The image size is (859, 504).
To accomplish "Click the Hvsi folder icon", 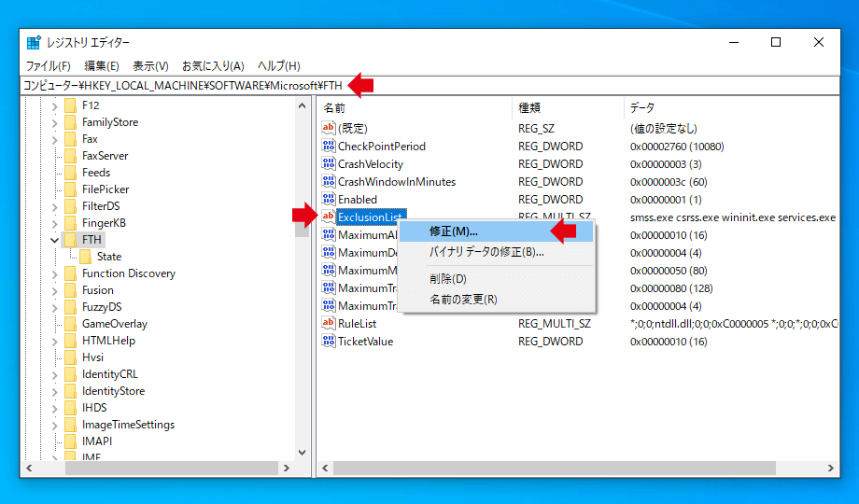I will [71, 357].
